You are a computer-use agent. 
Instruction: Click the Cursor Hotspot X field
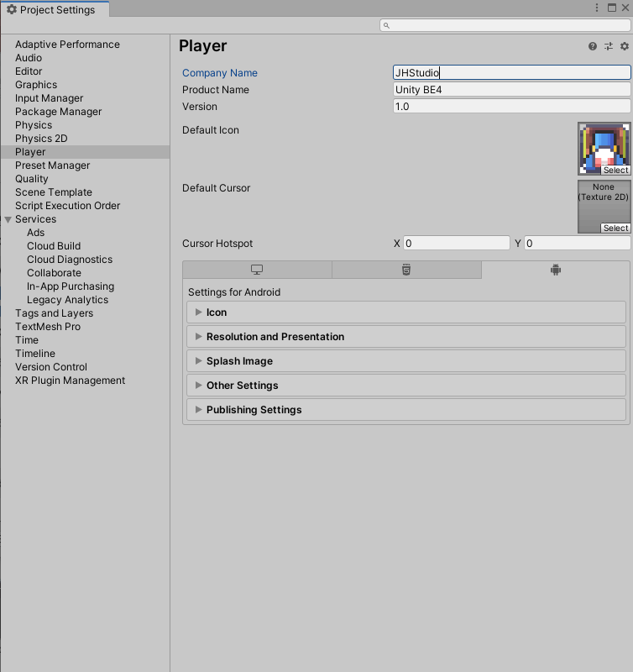tap(457, 244)
